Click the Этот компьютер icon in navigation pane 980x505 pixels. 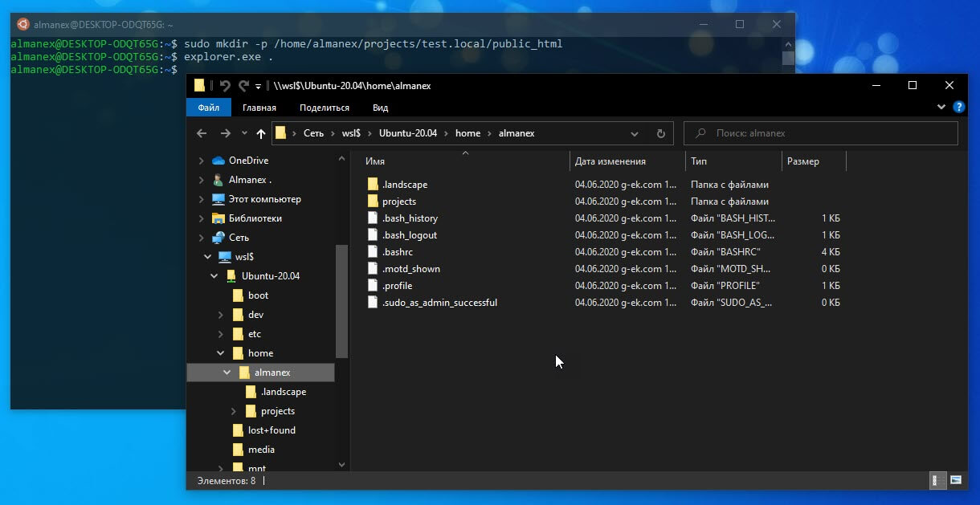click(218, 199)
